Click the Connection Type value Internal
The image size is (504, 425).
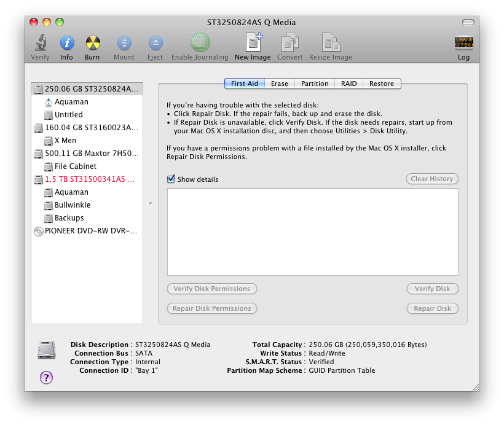pos(148,362)
